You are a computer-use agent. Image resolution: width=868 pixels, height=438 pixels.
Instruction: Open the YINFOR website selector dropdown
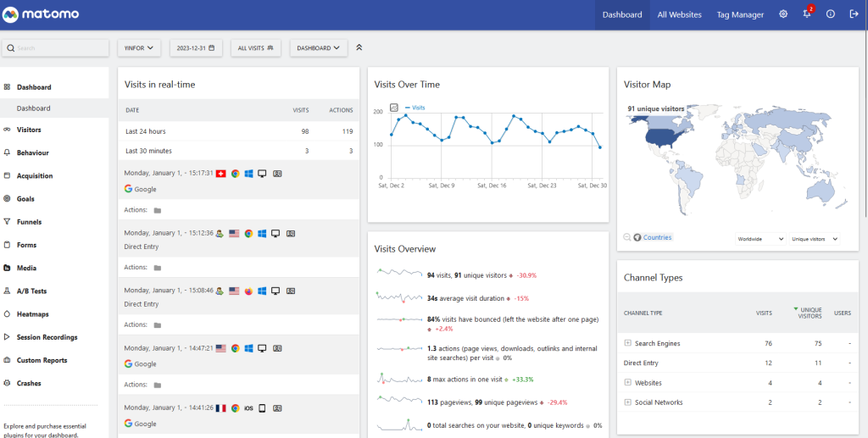[139, 48]
